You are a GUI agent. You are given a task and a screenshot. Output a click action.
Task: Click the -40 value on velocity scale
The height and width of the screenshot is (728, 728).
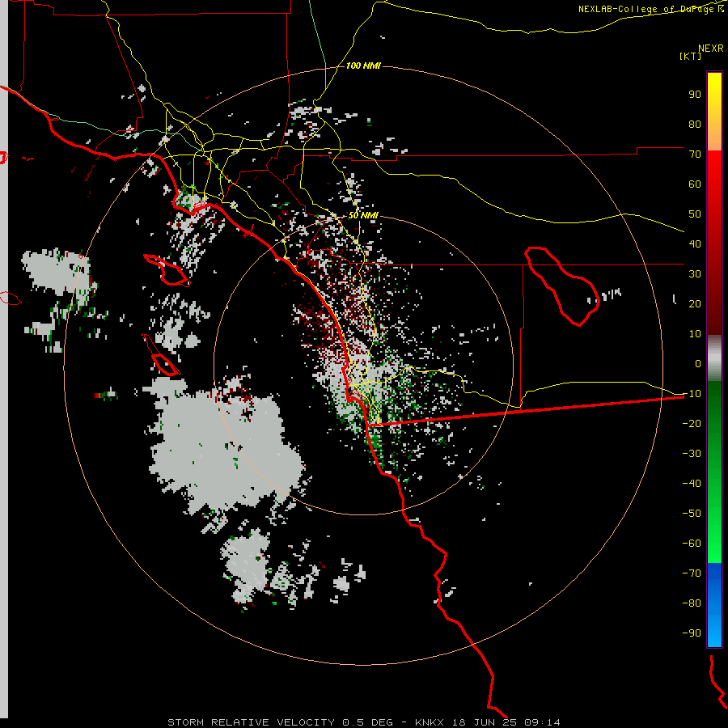point(692,484)
